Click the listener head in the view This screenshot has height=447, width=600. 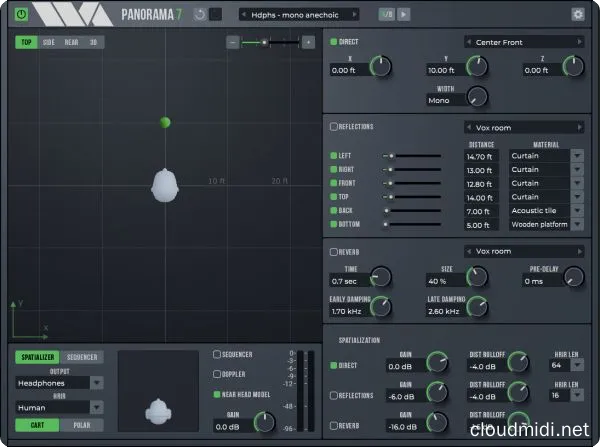click(165, 184)
